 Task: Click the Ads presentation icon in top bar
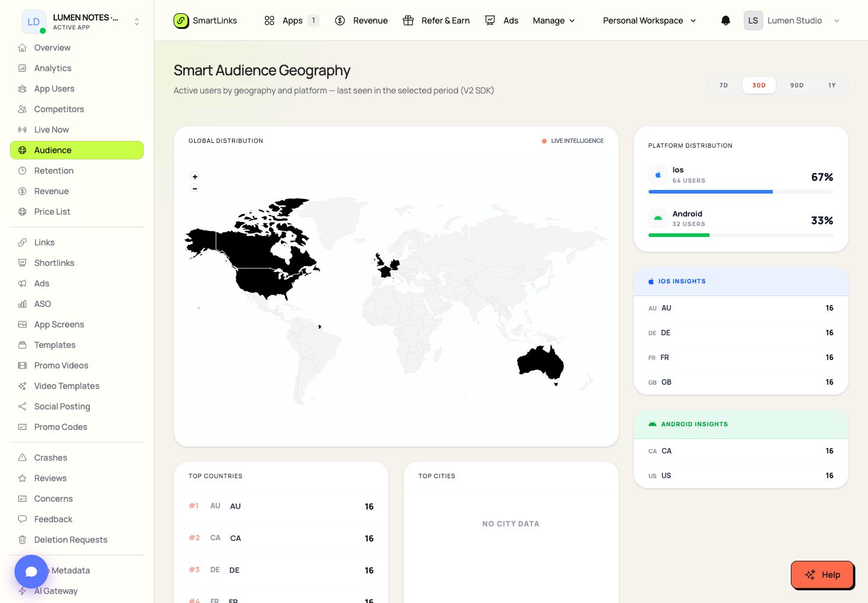pyautogui.click(x=490, y=21)
